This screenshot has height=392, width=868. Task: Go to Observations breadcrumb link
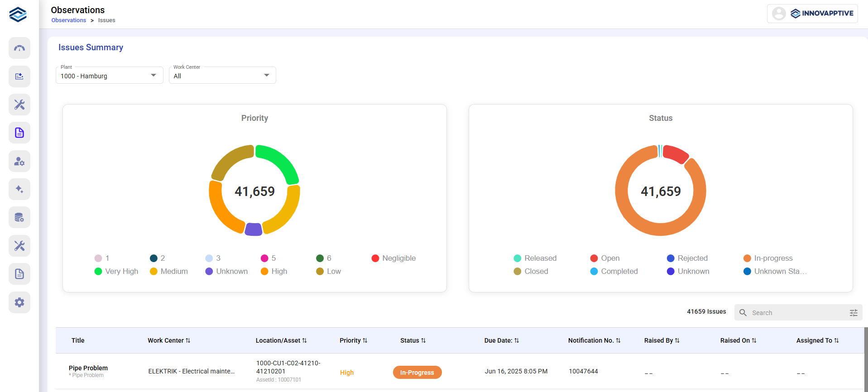(69, 20)
